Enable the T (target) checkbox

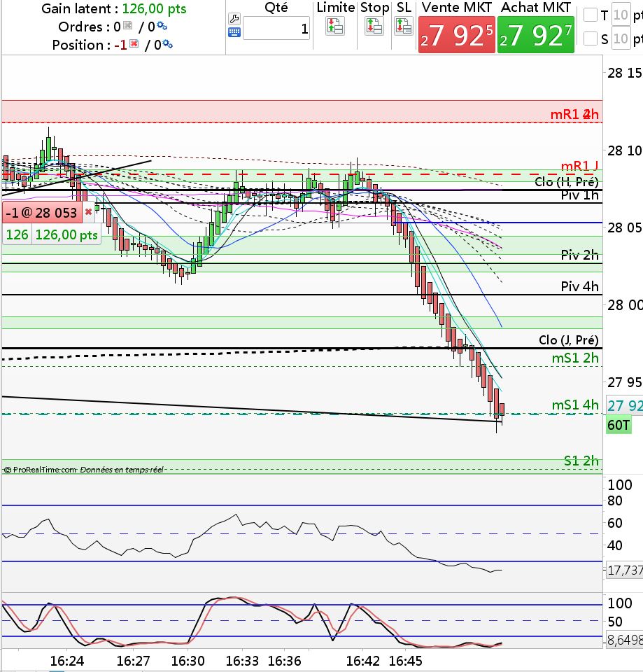pos(591,15)
